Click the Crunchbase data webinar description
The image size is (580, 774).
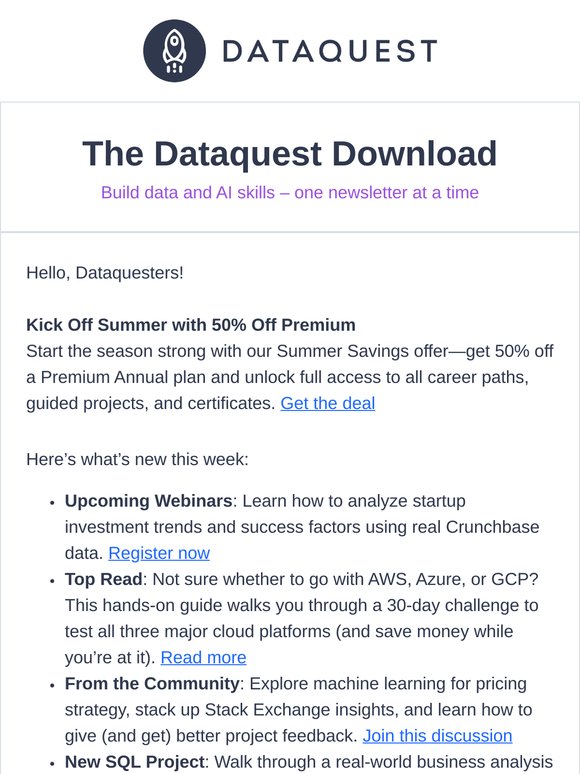(x=302, y=527)
